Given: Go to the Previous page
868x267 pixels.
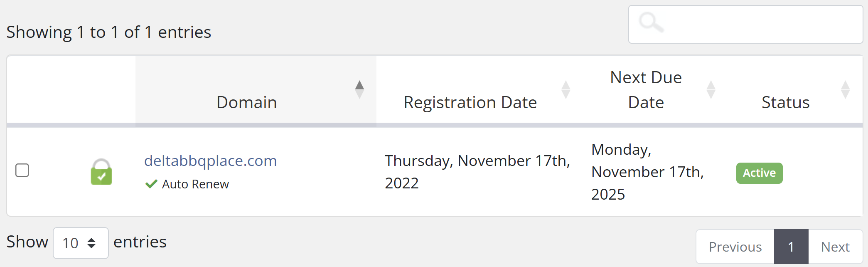Looking at the screenshot, I should [x=735, y=247].
